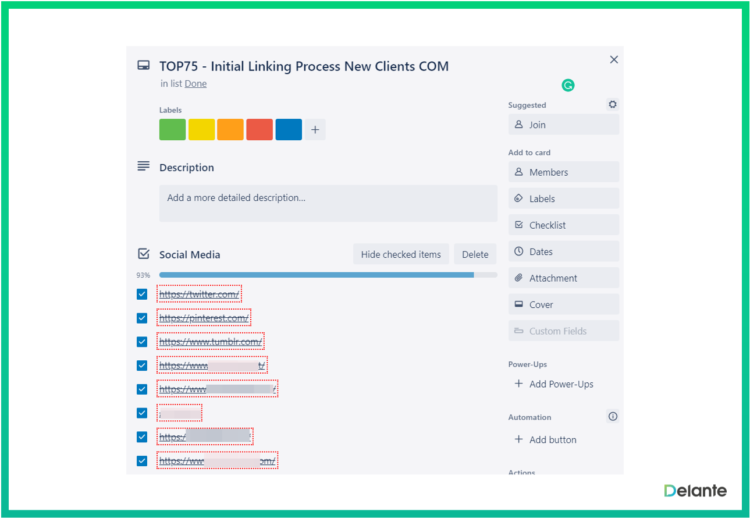Click the Social Media progress bar
Screen dimensions: 750x518
coord(328,275)
